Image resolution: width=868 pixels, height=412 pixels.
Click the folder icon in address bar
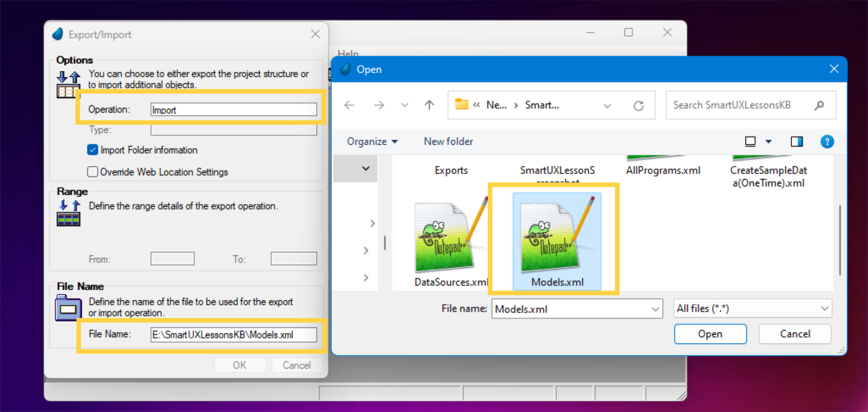pyautogui.click(x=462, y=104)
